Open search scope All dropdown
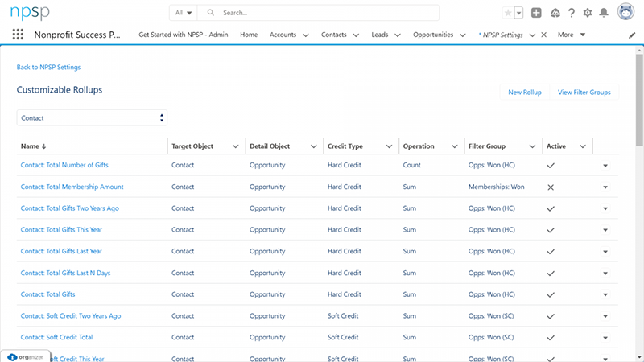The width and height of the screenshot is (644, 362). pyautogui.click(x=183, y=13)
